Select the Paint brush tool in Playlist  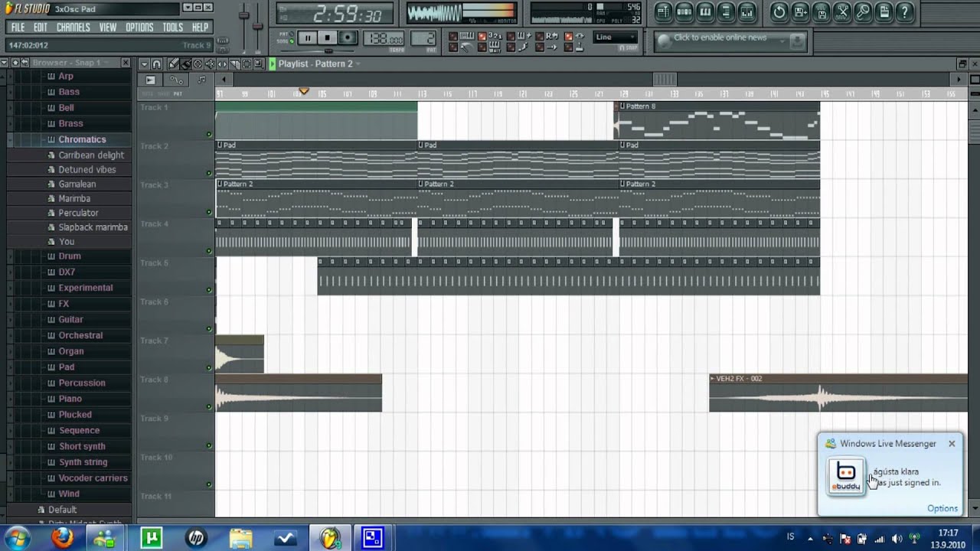coord(185,64)
